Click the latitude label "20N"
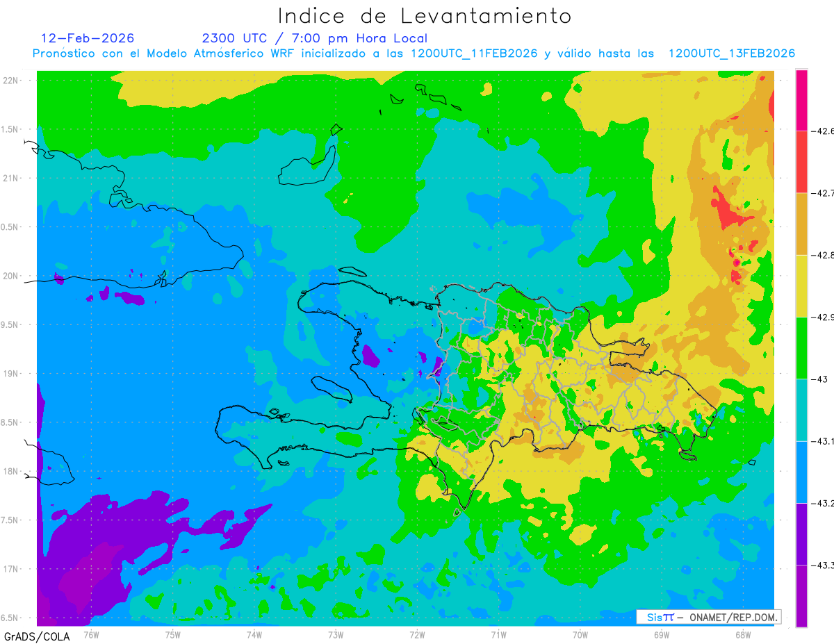Image resolution: width=834 pixels, height=644 pixels. [x=11, y=276]
